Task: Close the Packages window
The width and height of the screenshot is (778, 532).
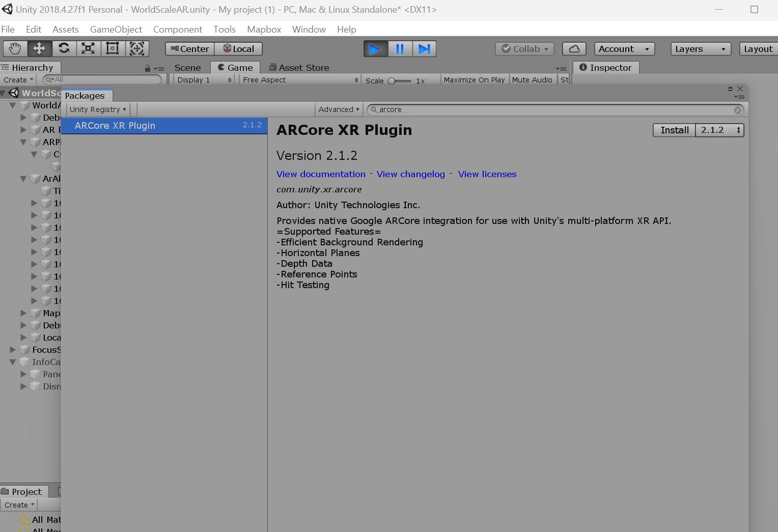Action: click(740, 89)
